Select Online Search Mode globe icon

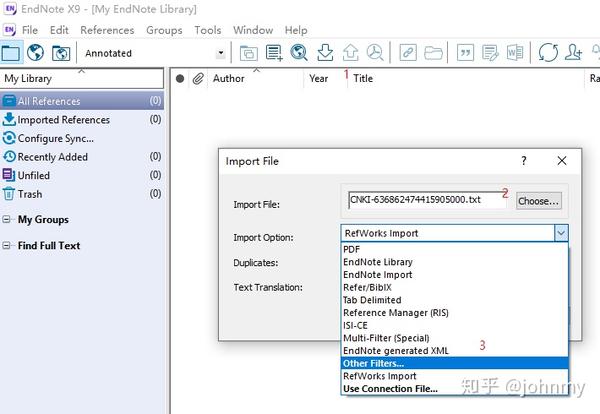pyautogui.click(x=35, y=52)
